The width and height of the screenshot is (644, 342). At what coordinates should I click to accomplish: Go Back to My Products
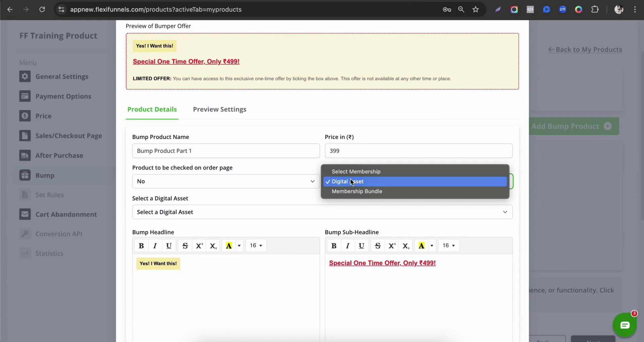[585, 50]
